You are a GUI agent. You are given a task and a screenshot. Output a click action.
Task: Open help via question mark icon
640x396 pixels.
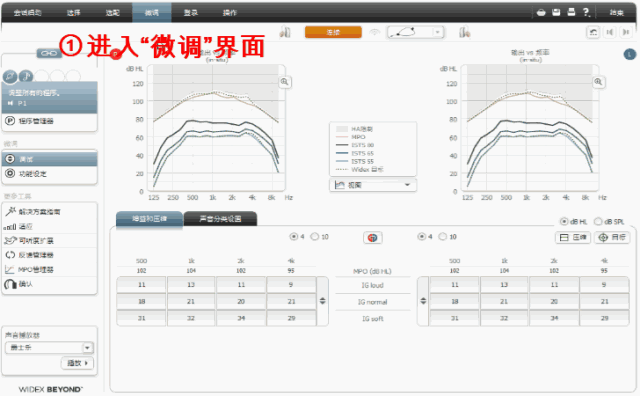[x=586, y=12]
